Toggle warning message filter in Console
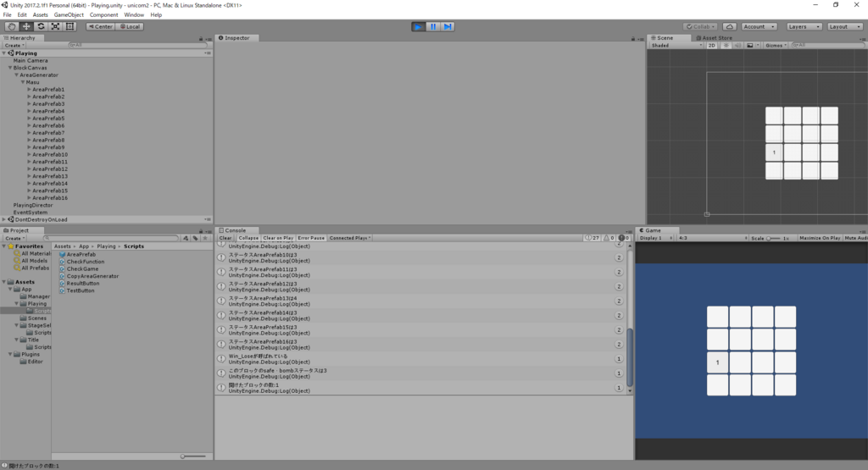This screenshot has height=470, width=868. click(609, 238)
